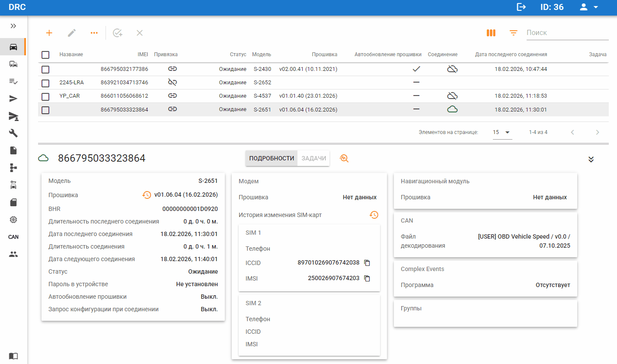
Task: Tick the checkbox for 2245-LRA row
Action: point(45,83)
